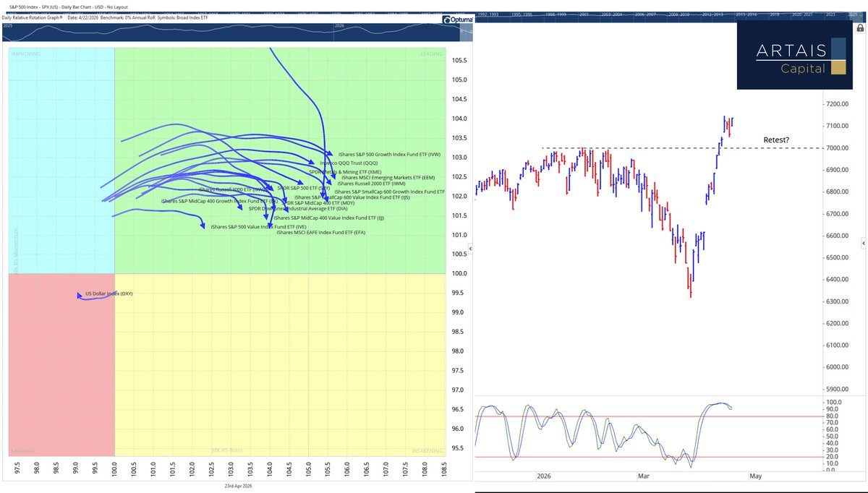Click the 6300.00 price axis value
The height and width of the screenshot is (493, 868).
tap(839, 301)
